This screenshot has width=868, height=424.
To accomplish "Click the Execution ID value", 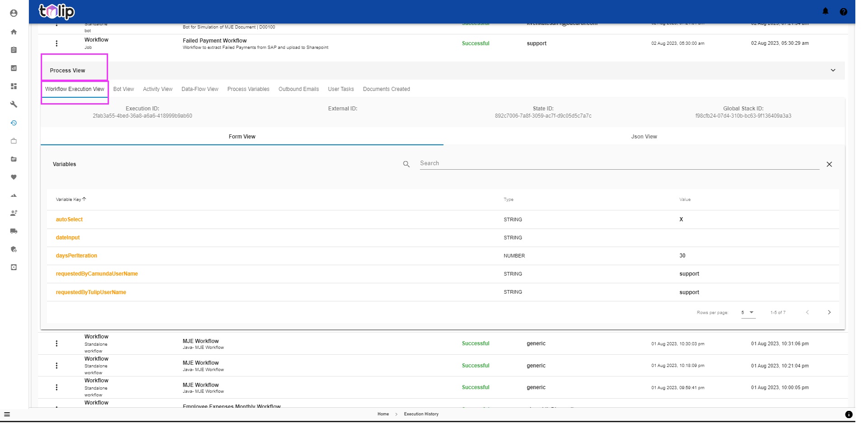I will point(142,116).
